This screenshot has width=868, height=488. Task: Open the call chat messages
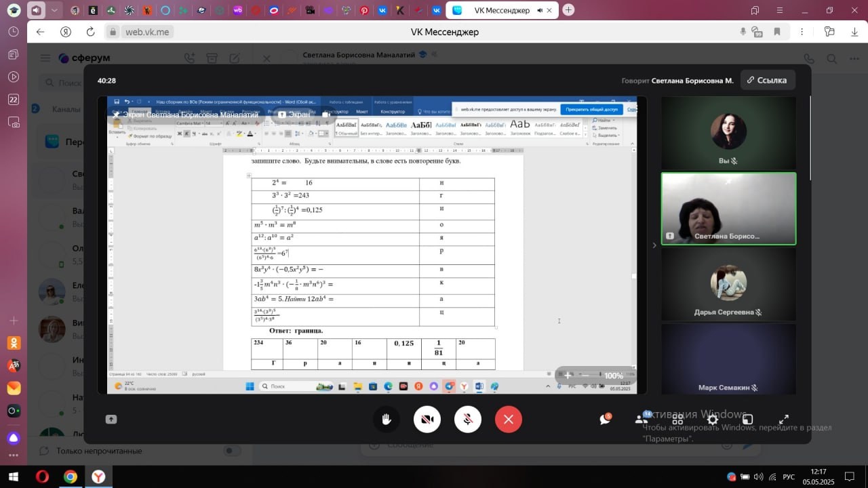point(606,420)
